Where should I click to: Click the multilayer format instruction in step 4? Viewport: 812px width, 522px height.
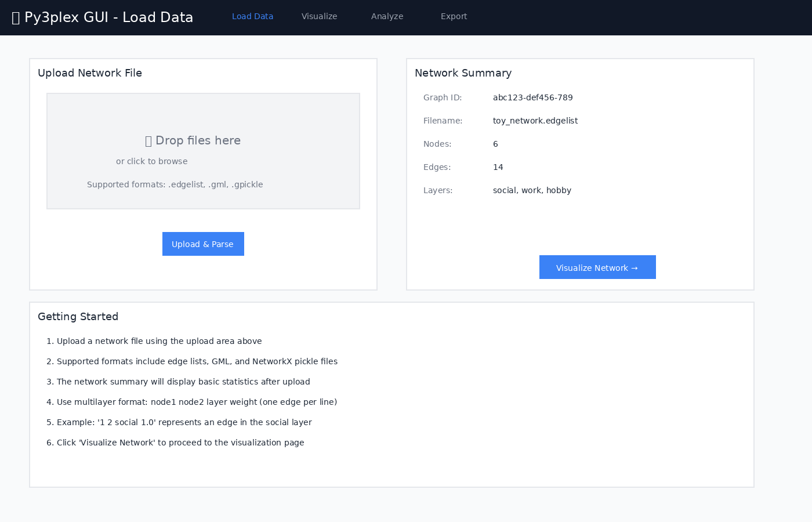[197, 402]
